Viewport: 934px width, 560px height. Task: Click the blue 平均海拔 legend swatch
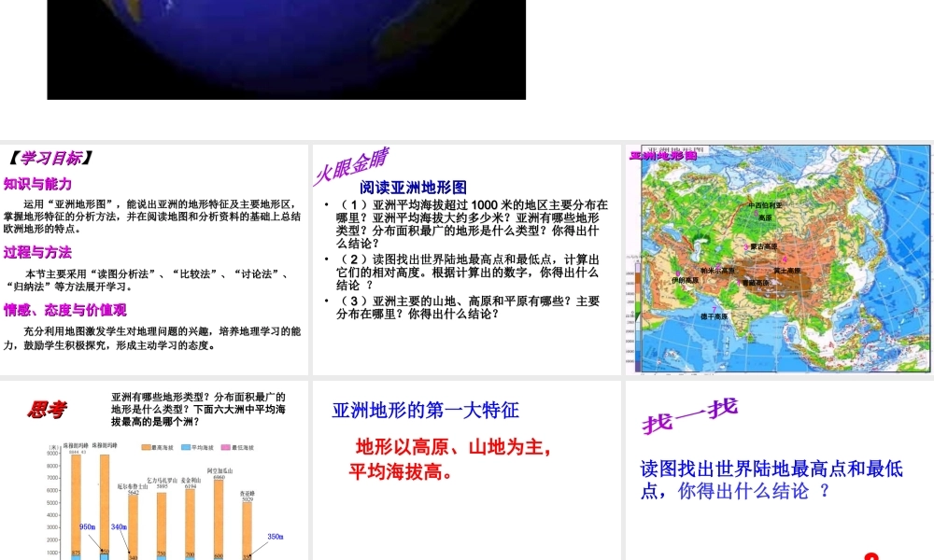click(x=186, y=447)
